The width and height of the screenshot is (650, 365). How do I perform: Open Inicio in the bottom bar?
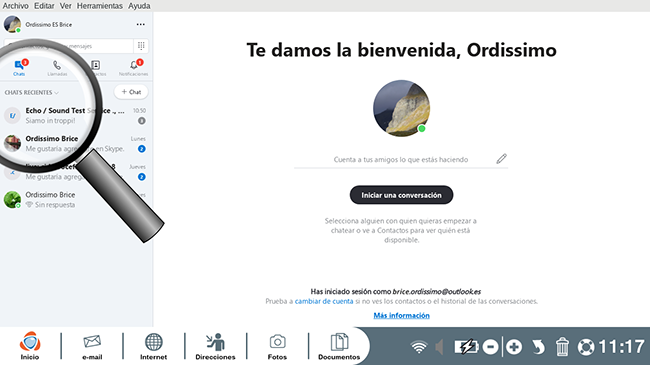(x=30, y=346)
